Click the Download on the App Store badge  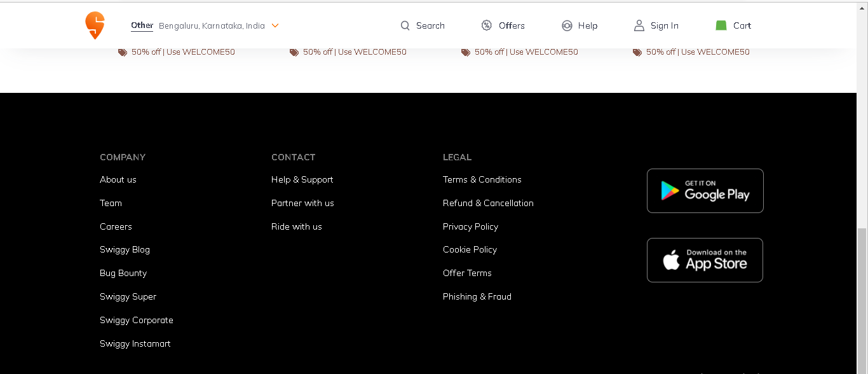705,260
